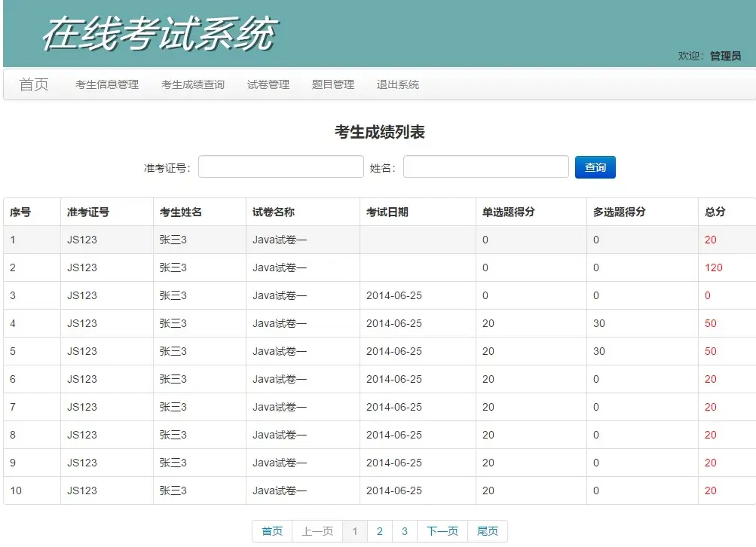Screen dimensions: 756x547
Task: Open the 题目管理 section
Action: point(332,84)
